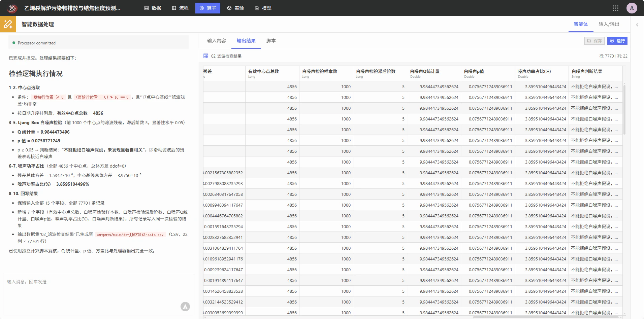
Task: Click the smart data processing wand icon
Action: click(x=8, y=24)
